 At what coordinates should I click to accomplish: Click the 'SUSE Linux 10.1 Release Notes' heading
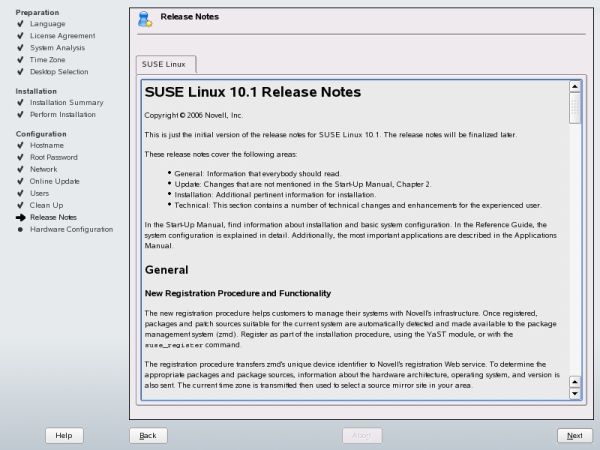click(253, 92)
